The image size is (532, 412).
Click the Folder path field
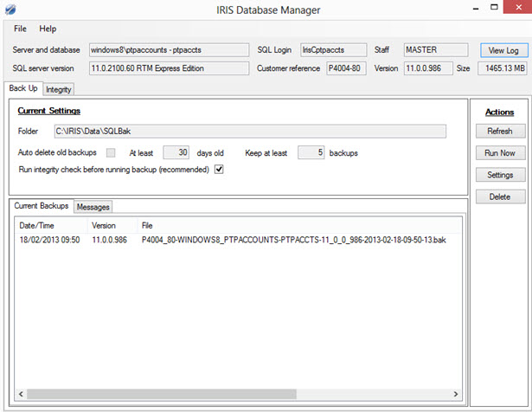pyautogui.click(x=250, y=132)
